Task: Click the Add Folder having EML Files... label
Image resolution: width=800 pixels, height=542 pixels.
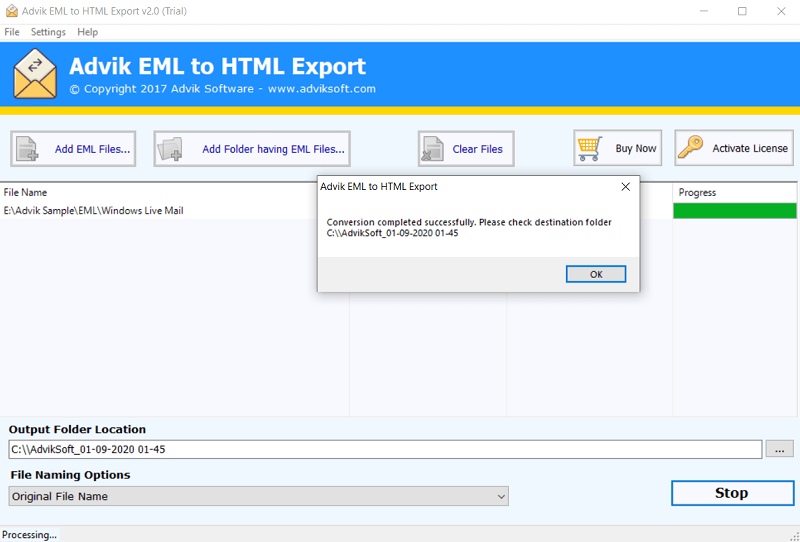Action: (x=273, y=149)
